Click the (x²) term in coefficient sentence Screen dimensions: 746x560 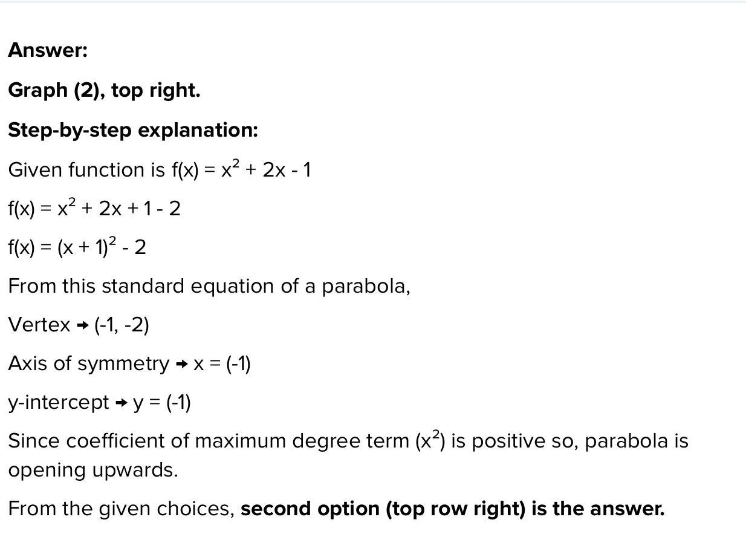[x=430, y=440]
